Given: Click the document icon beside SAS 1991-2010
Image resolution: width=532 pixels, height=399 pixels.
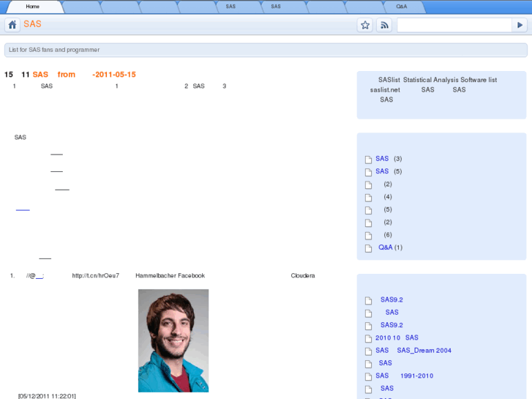Looking at the screenshot, I should (x=368, y=376).
